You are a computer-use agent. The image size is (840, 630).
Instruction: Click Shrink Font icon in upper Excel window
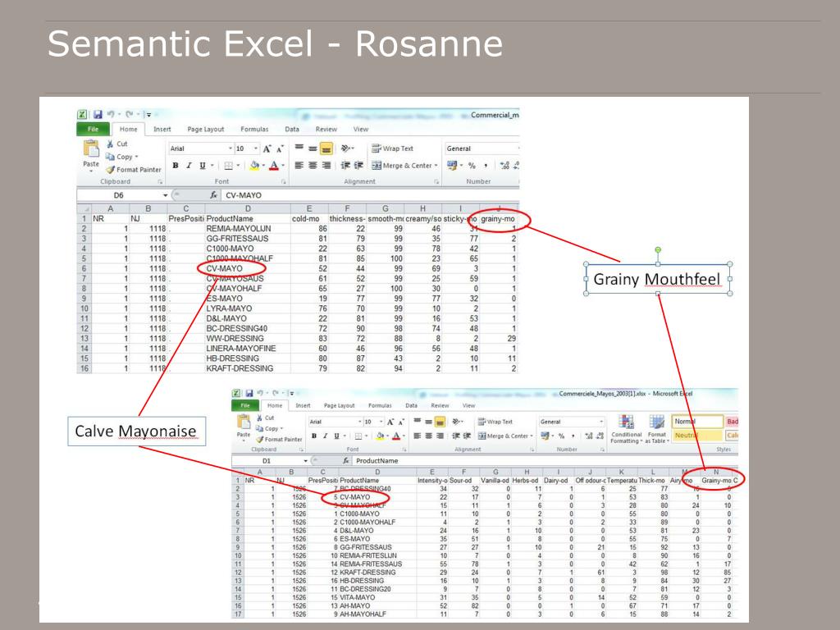(x=279, y=148)
